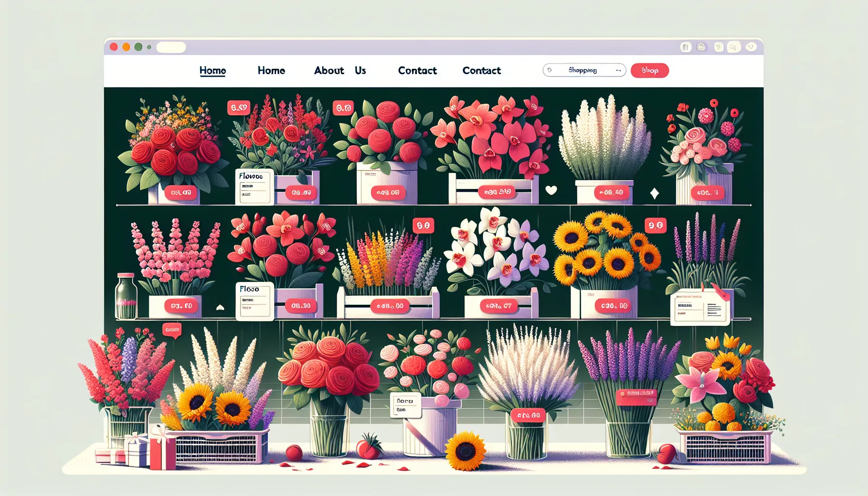This screenshot has width=868, height=496.
Task: Click the leftmost circular icon in the browser toolbar
Action: coord(114,46)
